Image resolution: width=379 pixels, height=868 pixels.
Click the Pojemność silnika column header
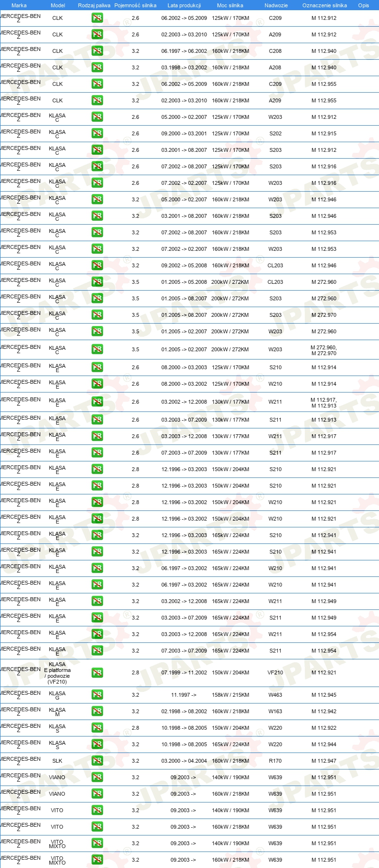pyautogui.click(x=135, y=5)
